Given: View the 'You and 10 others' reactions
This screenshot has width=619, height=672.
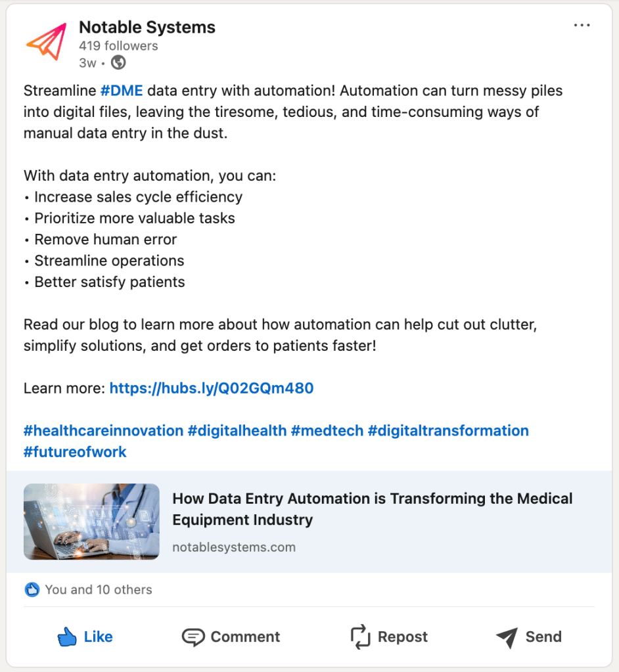Looking at the screenshot, I should (x=99, y=589).
